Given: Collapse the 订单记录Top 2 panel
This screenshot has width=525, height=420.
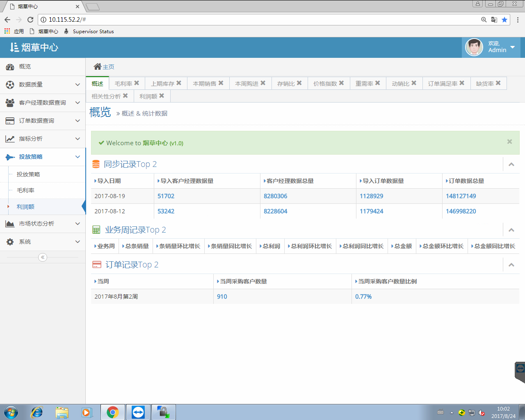Looking at the screenshot, I should pos(511,265).
